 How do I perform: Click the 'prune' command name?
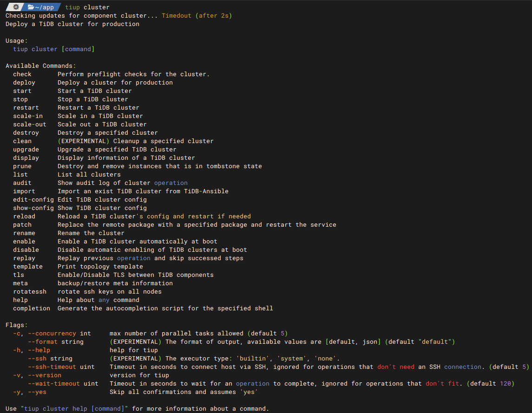22,166
